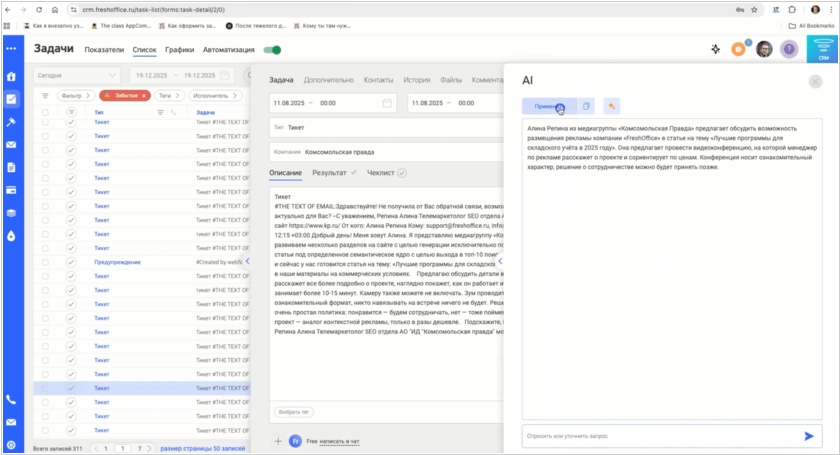Viewport: 840px width, 455px height.
Task: Click the 'написать в чат' link
Action: [x=339, y=440]
